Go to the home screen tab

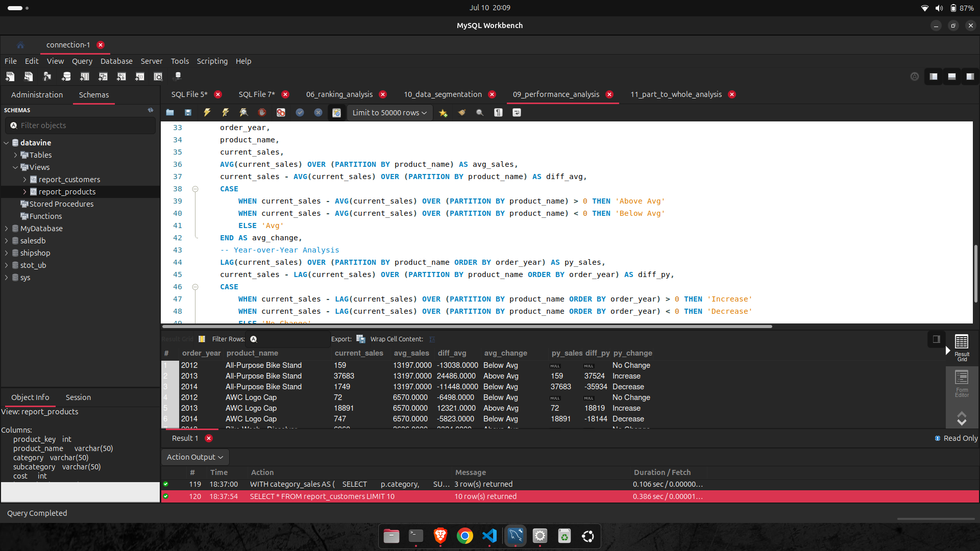click(20, 45)
